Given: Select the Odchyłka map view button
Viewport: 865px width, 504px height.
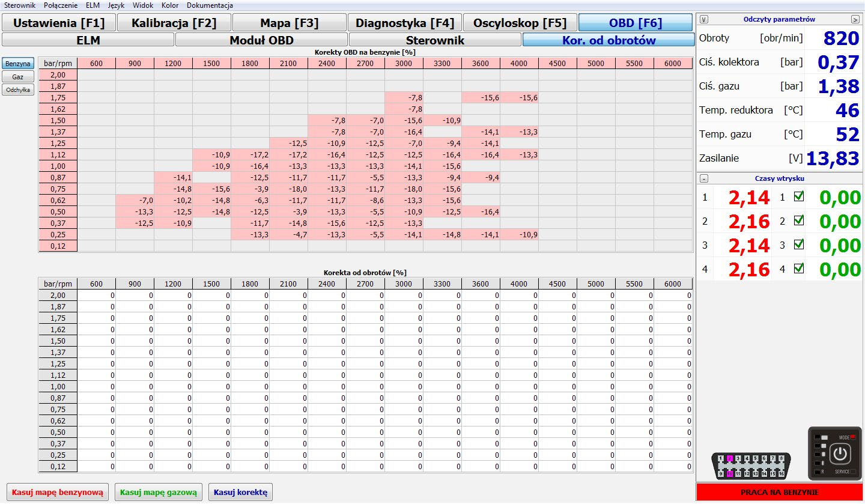Looking at the screenshot, I should [18, 90].
